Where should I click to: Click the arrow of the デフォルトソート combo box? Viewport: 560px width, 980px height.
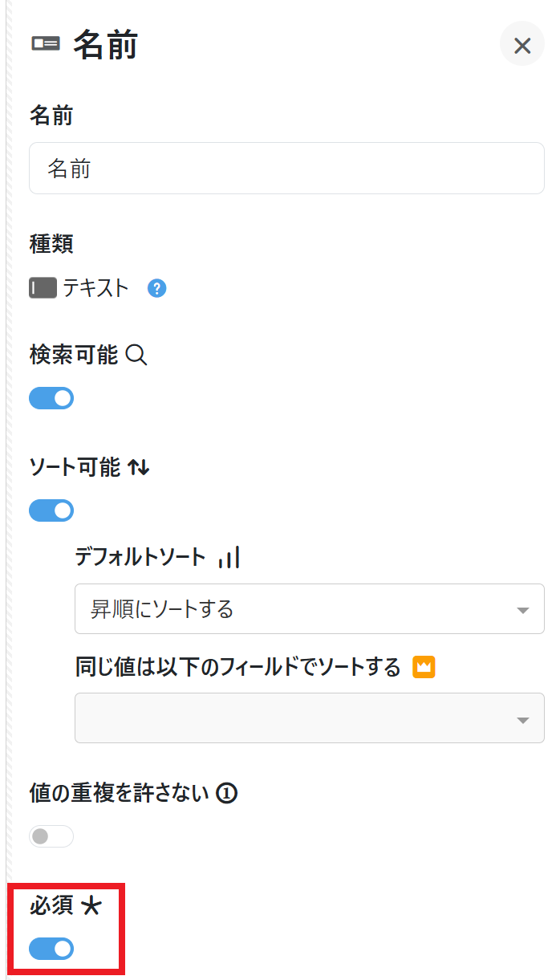click(523, 611)
